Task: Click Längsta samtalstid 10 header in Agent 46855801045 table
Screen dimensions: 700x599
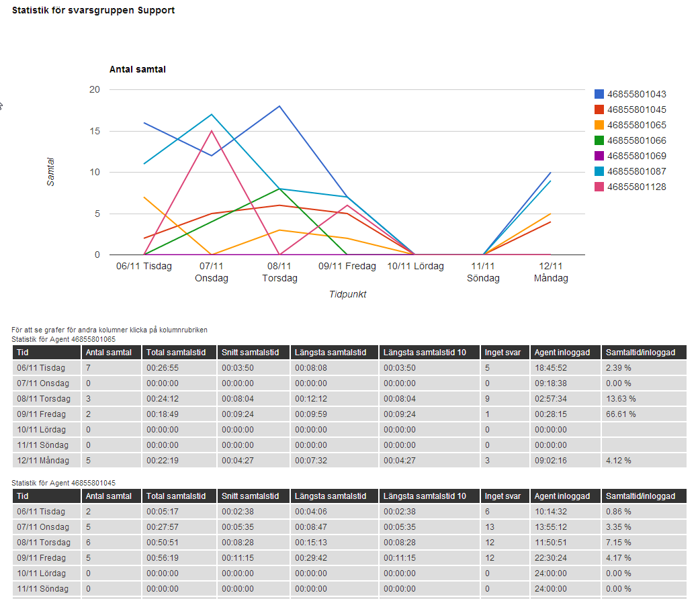Action: (x=429, y=496)
